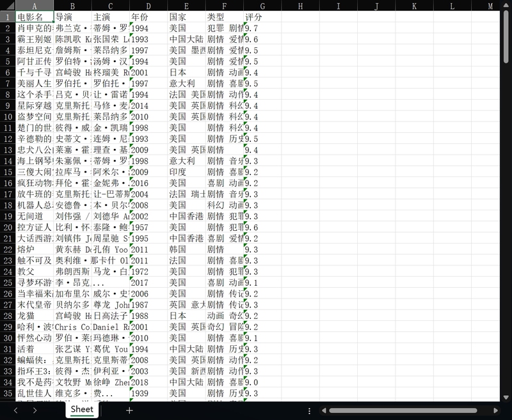Select column K header
Viewport: 512px width, 420px height.
[x=414, y=6]
